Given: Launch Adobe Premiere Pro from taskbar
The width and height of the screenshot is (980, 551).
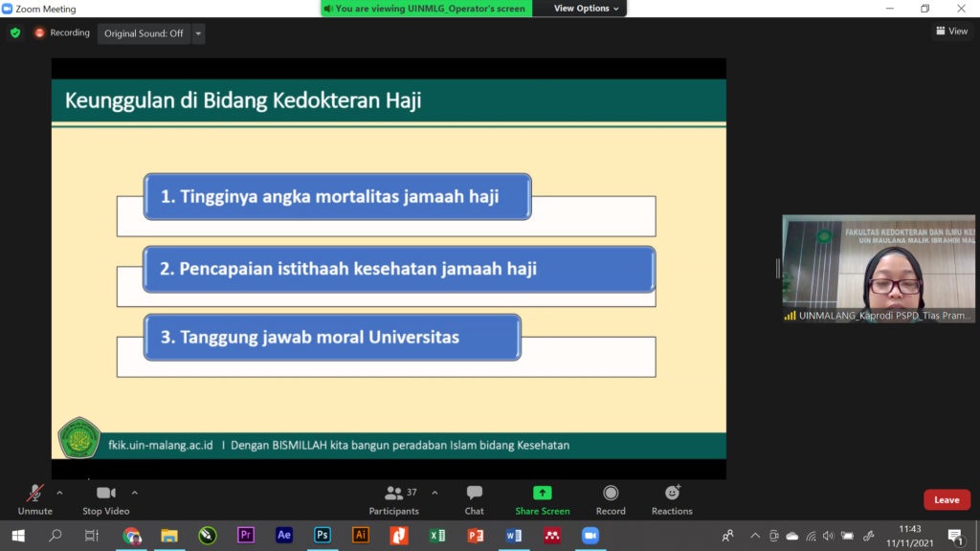Looking at the screenshot, I should (246, 536).
